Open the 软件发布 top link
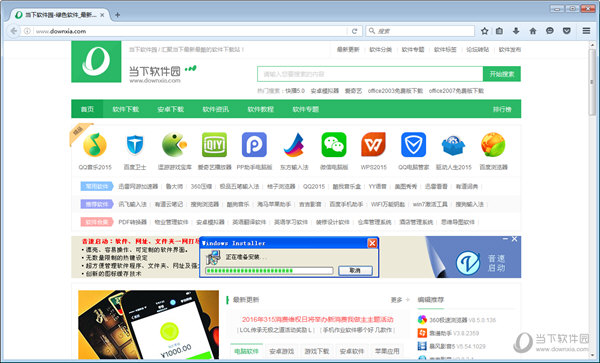This screenshot has height=363, width=600. 510,49
